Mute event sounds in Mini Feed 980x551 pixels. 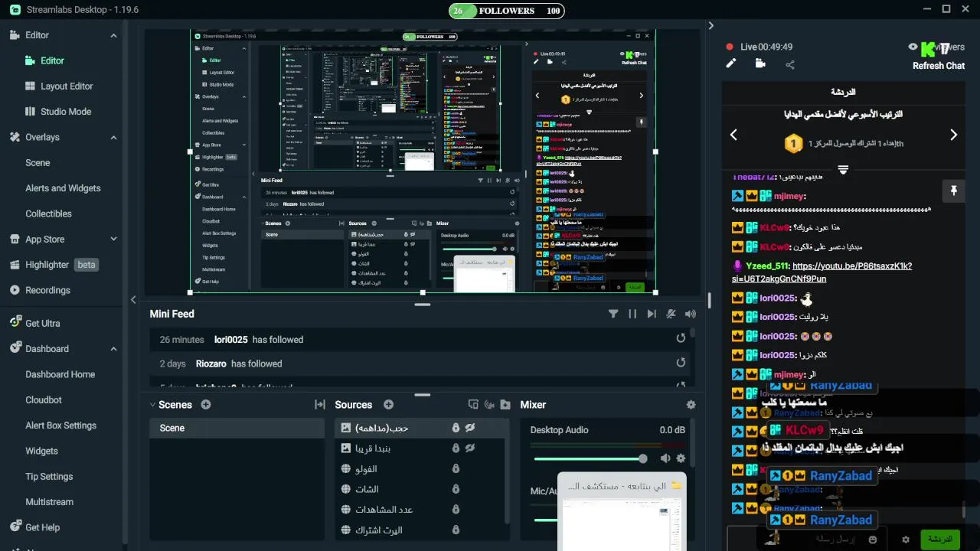(x=671, y=314)
